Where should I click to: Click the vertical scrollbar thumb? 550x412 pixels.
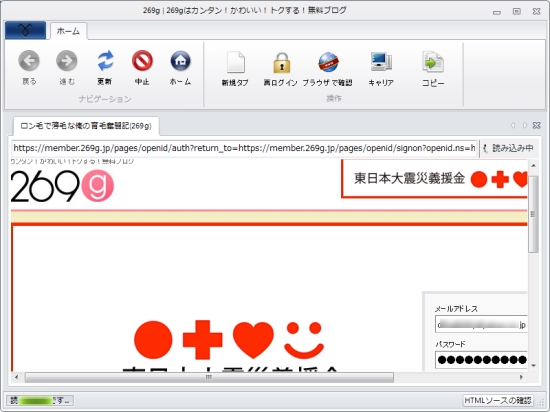pos(534,214)
